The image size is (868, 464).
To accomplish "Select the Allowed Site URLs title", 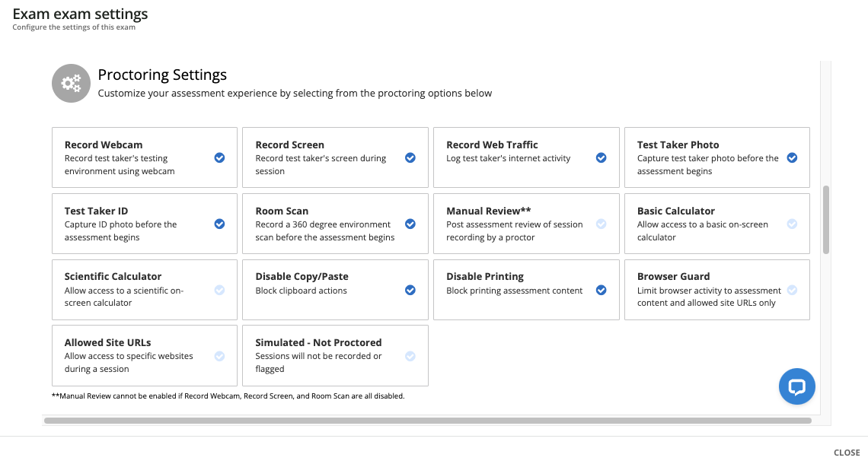I will click(107, 343).
